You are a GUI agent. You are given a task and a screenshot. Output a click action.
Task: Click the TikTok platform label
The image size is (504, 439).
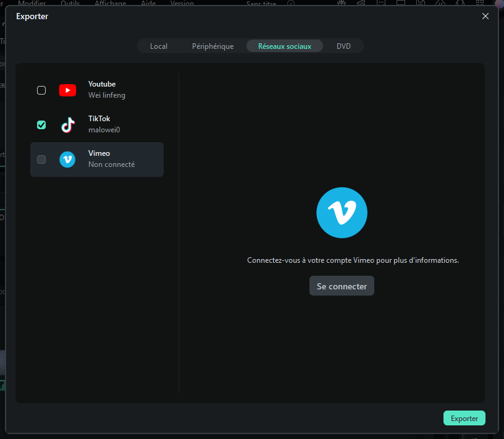[99, 119]
